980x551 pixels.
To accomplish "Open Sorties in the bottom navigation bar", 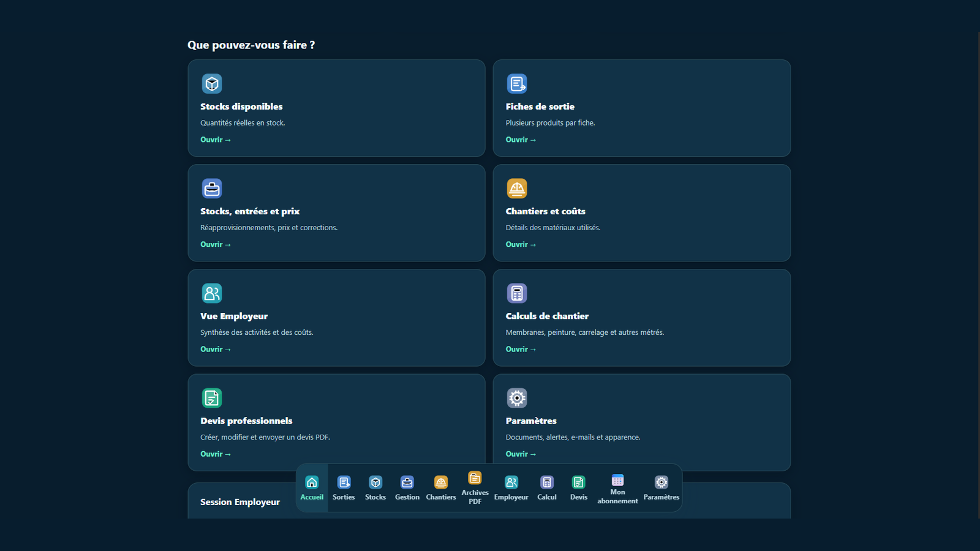I will (344, 488).
